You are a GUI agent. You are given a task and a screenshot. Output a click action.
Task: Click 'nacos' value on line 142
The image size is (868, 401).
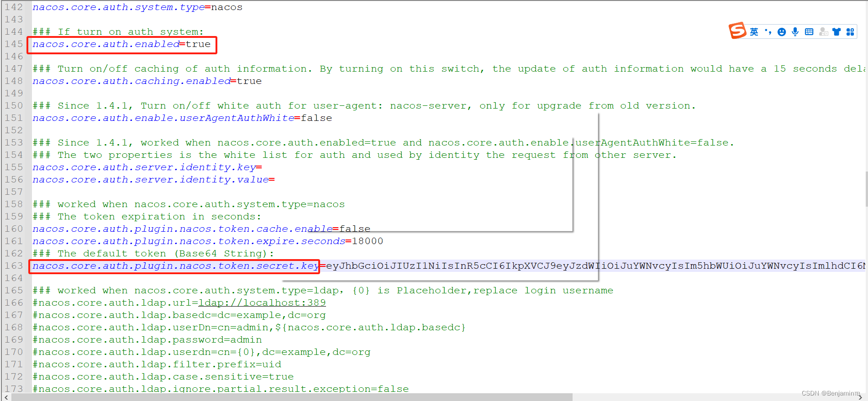227,7
